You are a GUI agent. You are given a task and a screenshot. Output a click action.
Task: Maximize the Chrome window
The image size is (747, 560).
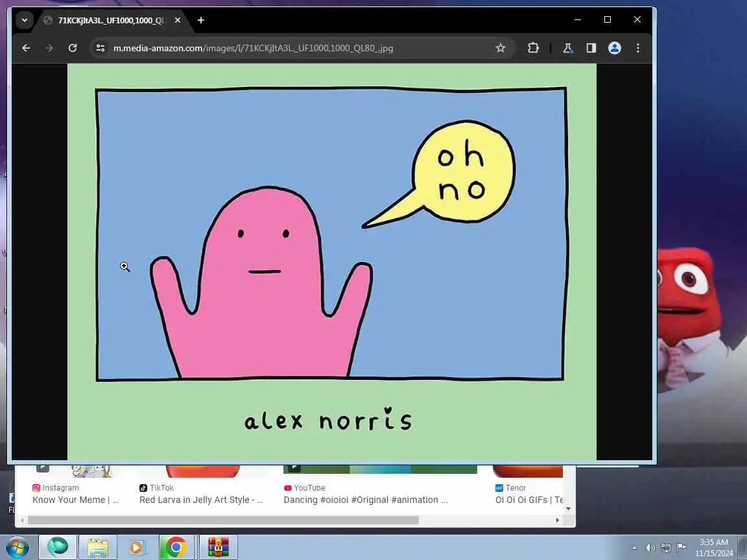coord(608,19)
